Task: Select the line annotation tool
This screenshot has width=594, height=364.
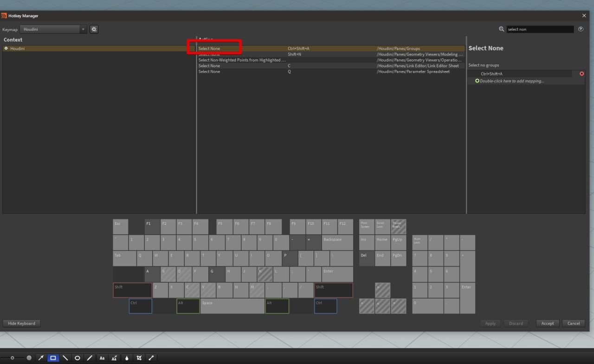Action: [65, 358]
